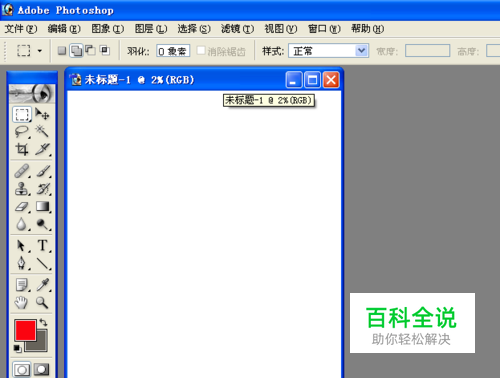Open the 滤镜(T) menu

click(x=237, y=29)
